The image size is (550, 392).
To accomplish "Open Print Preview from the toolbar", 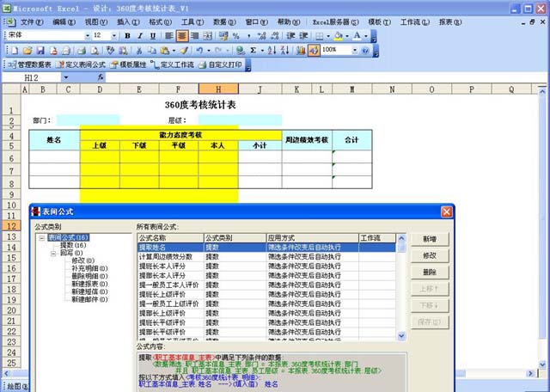I will [x=95, y=50].
